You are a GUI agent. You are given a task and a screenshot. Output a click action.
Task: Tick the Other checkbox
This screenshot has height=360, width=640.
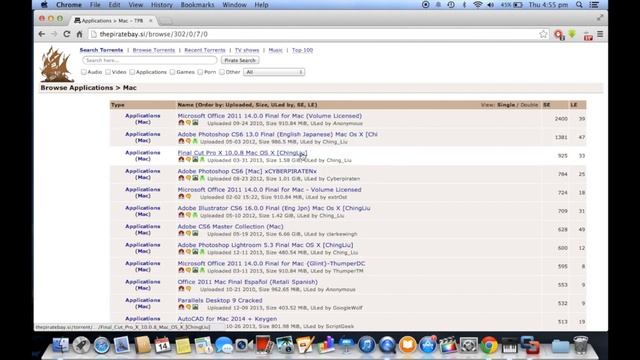(222, 72)
